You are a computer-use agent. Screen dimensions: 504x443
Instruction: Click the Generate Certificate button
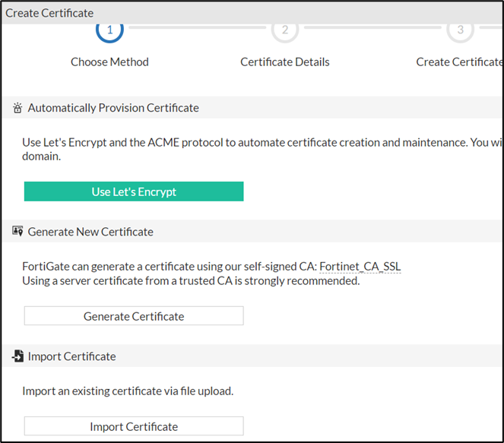coord(134,316)
